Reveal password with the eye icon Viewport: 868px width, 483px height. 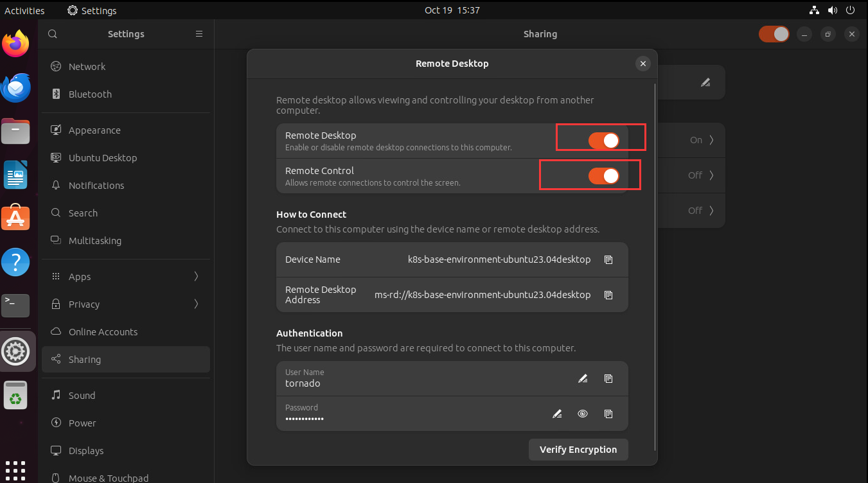(x=583, y=414)
